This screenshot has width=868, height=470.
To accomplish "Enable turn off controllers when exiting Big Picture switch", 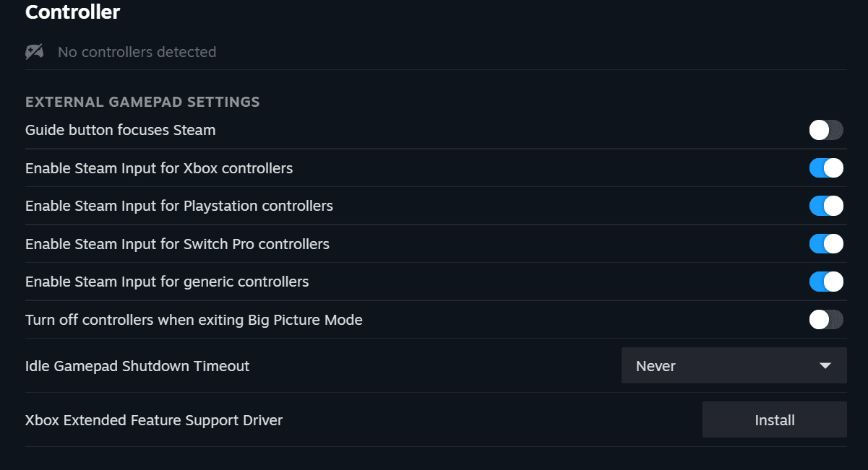I will pos(826,319).
